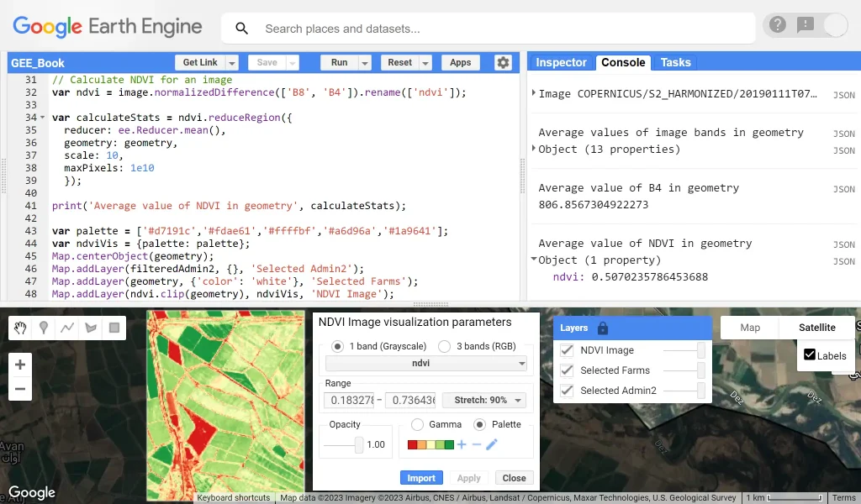Zoom in on the map

click(x=20, y=365)
